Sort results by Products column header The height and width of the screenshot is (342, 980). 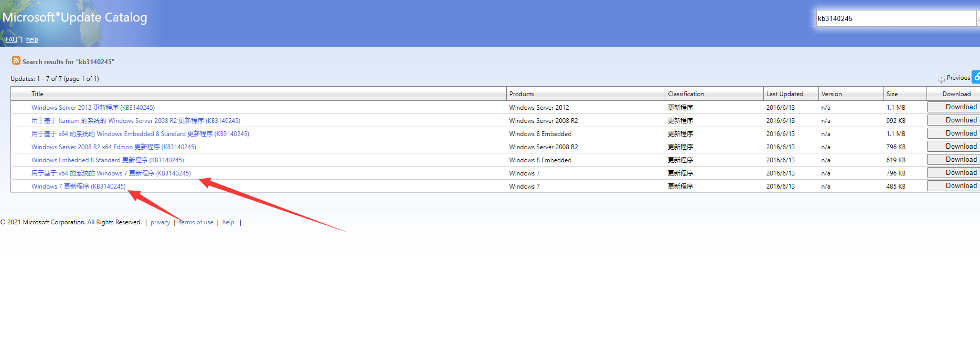[521, 94]
